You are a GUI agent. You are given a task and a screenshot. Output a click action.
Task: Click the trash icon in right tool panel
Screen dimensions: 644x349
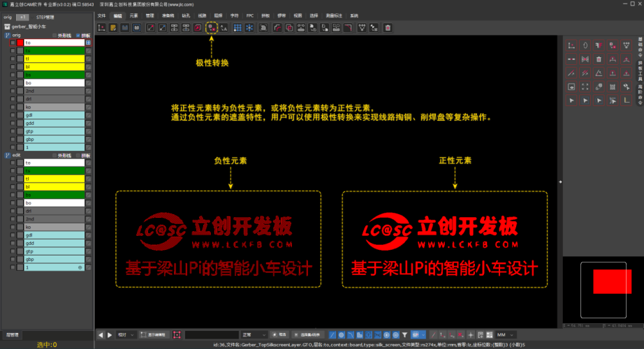[x=599, y=59]
